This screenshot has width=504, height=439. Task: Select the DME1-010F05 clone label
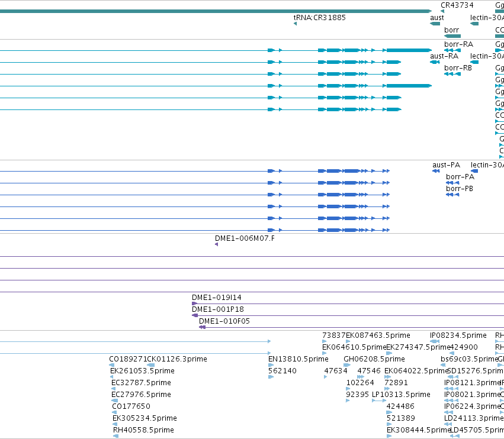[x=224, y=321]
